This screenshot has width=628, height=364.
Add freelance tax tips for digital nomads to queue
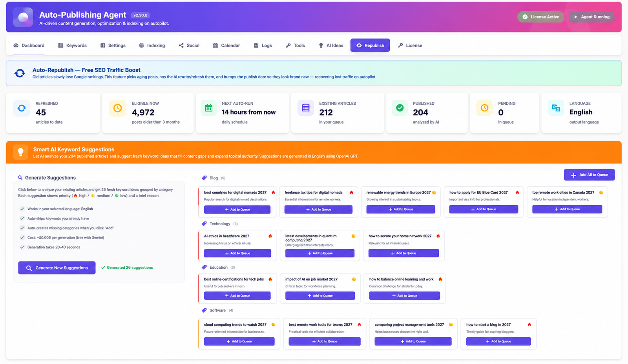(318, 209)
